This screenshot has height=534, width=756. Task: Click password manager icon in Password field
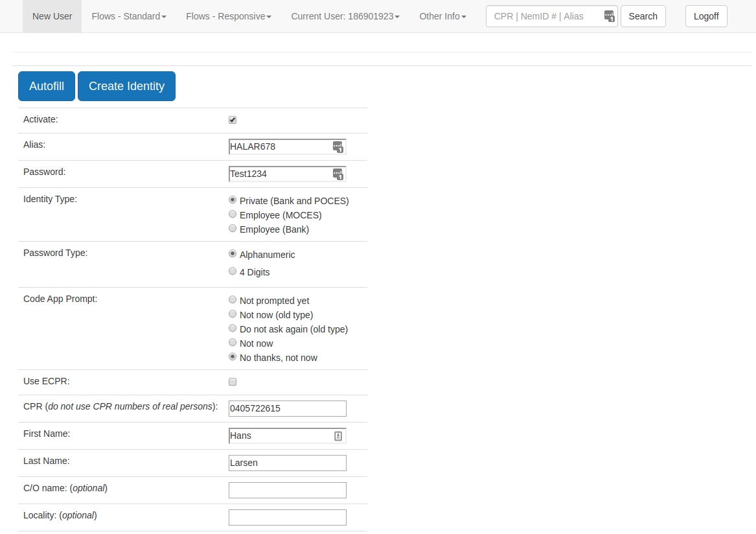point(338,174)
